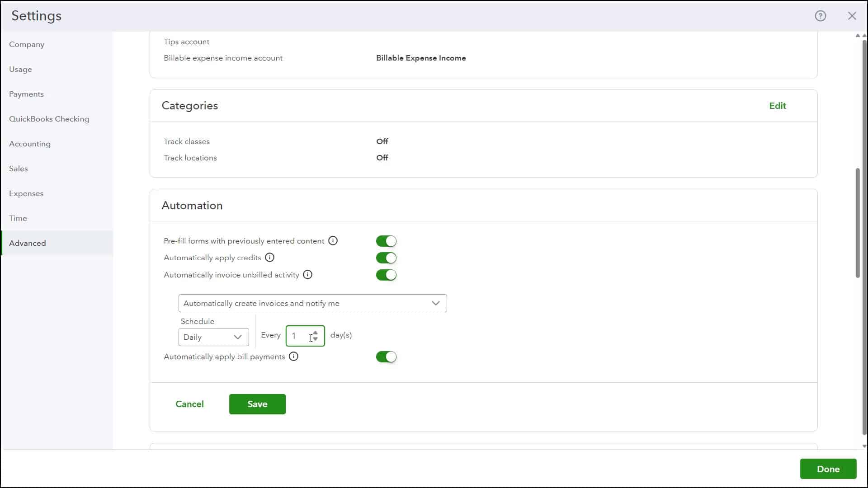
Task: Decrement the days stepper down arrow
Action: click(316, 339)
